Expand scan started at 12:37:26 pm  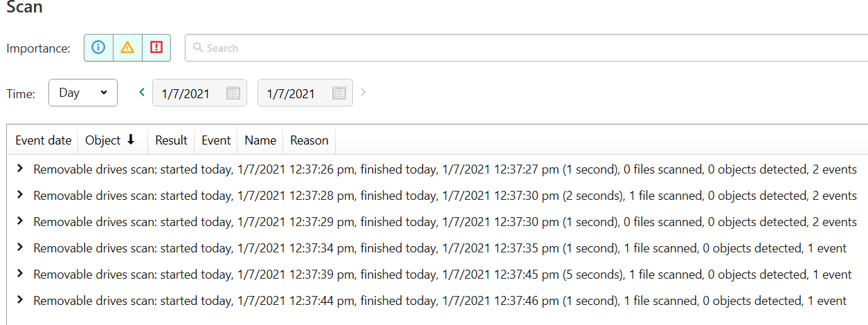(20, 169)
